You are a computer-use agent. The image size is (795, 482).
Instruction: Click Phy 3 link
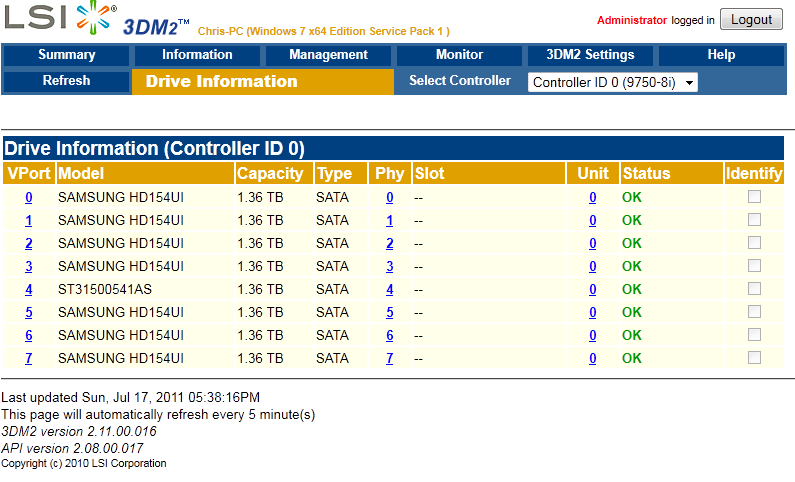pyautogui.click(x=389, y=266)
